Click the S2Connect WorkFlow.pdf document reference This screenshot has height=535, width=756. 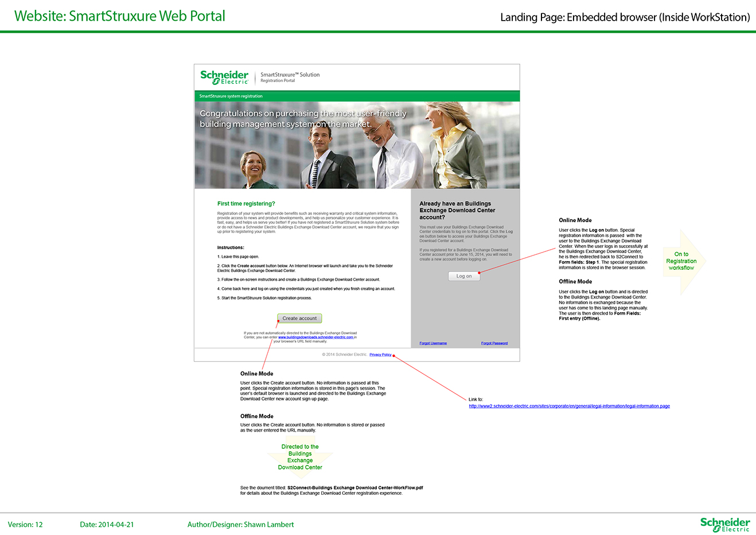pos(355,488)
